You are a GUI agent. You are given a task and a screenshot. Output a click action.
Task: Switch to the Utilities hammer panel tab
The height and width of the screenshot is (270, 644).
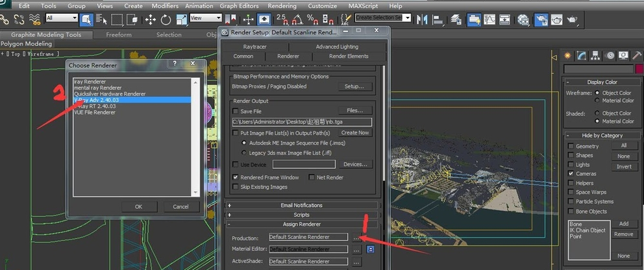tap(637, 55)
